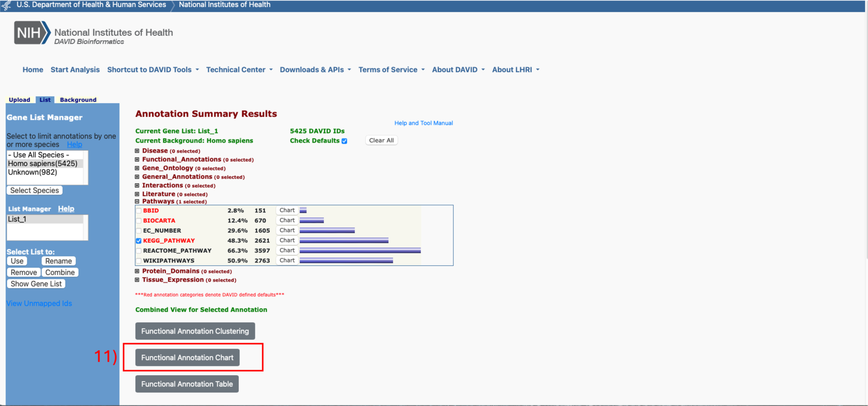Switch to the Background tab
Viewport: 868px width, 406px height.
[x=78, y=100]
